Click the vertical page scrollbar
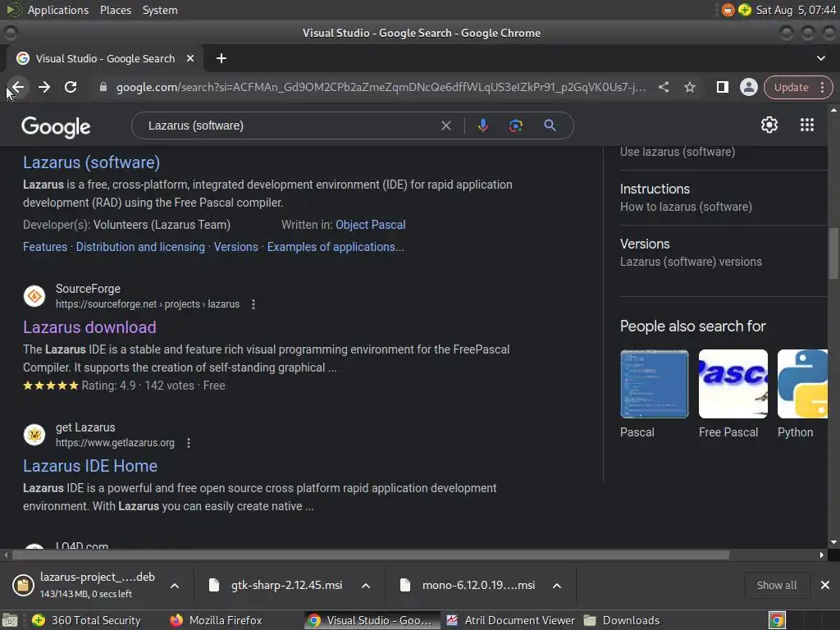 [833, 253]
